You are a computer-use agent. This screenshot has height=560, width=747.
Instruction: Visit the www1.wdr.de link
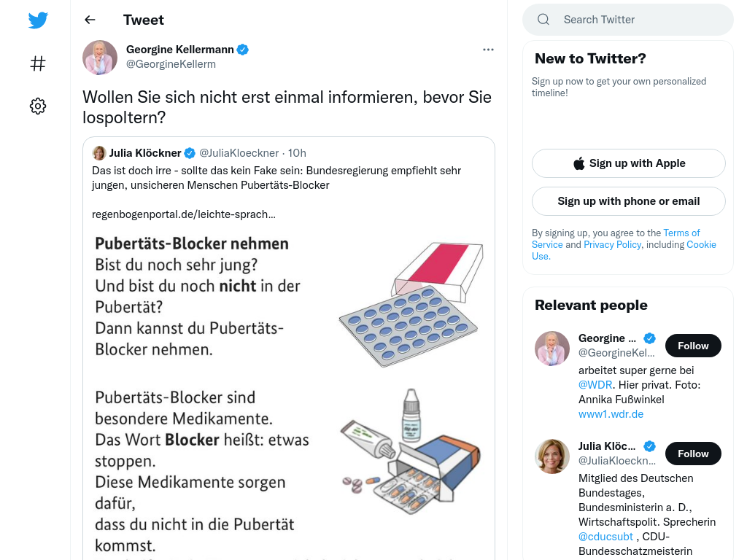(x=611, y=414)
